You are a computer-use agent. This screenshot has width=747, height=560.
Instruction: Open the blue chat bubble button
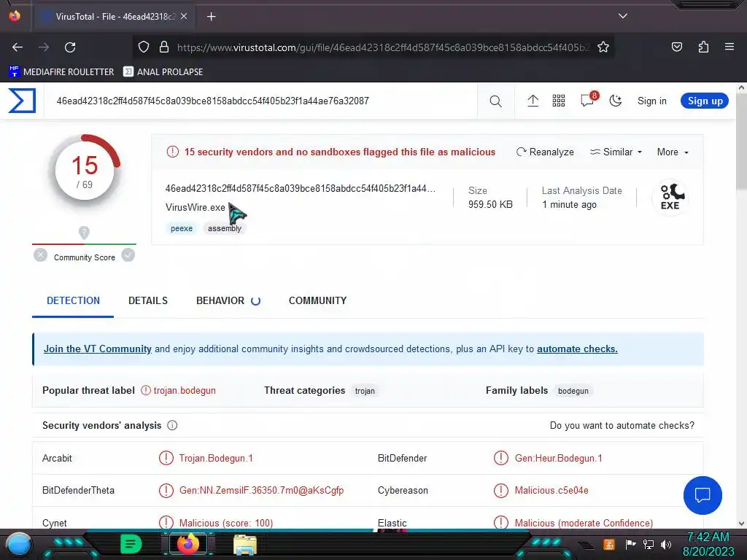point(703,495)
